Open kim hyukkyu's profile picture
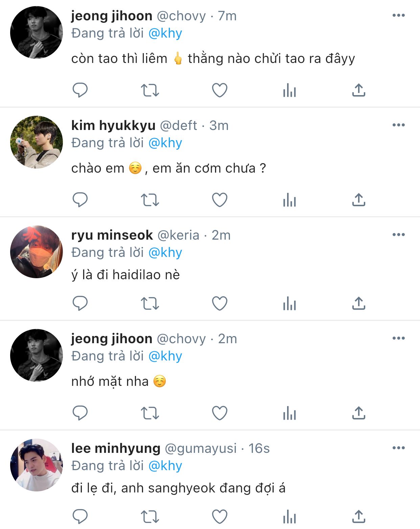The image size is (420, 529). 37,142
